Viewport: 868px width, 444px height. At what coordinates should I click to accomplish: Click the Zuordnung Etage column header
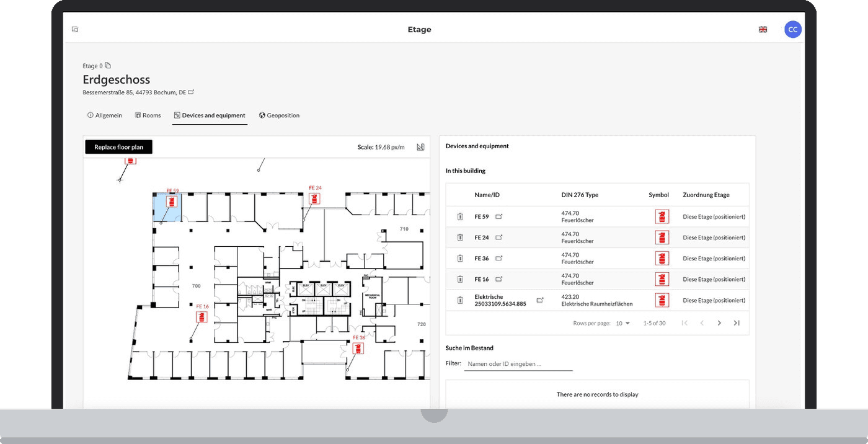click(706, 195)
